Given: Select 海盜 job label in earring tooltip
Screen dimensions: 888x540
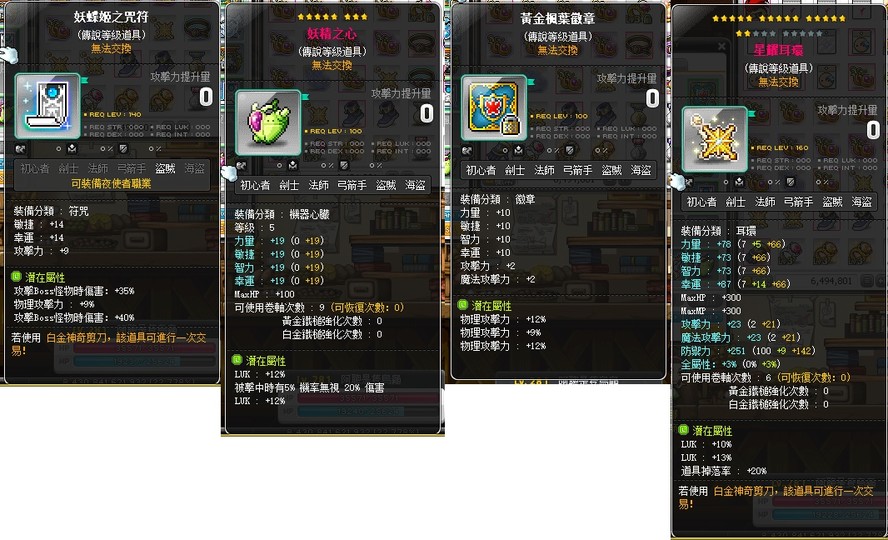Looking at the screenshot, I should click(x=862, y=202).
